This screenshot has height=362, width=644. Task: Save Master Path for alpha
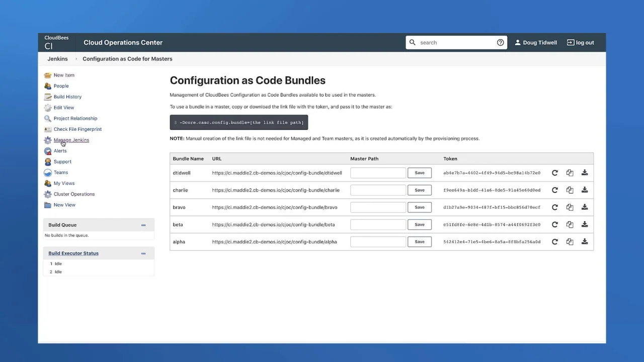point(420,242)
